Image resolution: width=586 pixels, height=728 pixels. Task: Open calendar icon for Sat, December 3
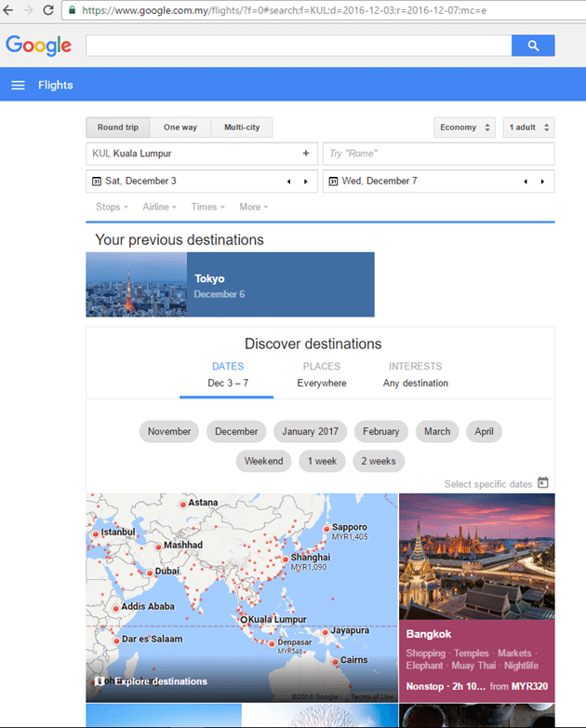(x=97, y=182)
